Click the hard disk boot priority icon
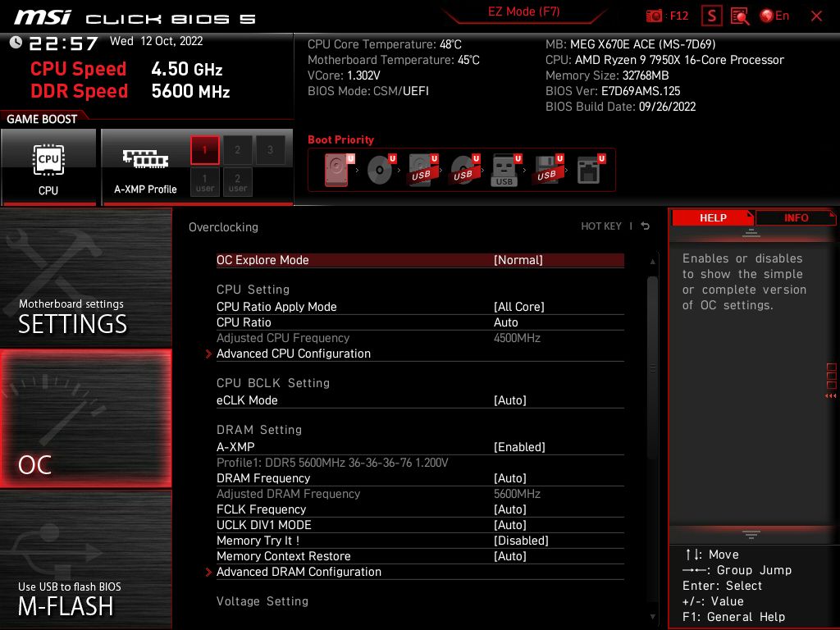The width and height of the screenshot is (840, 630). tap(339, 170)
